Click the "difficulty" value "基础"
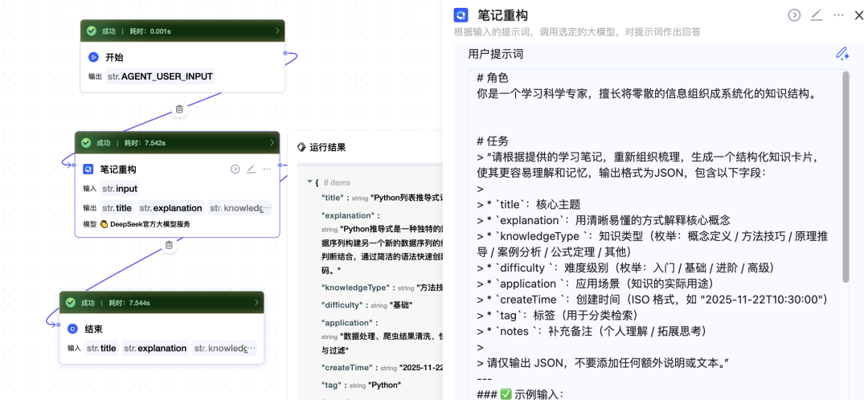 point(403,305)
